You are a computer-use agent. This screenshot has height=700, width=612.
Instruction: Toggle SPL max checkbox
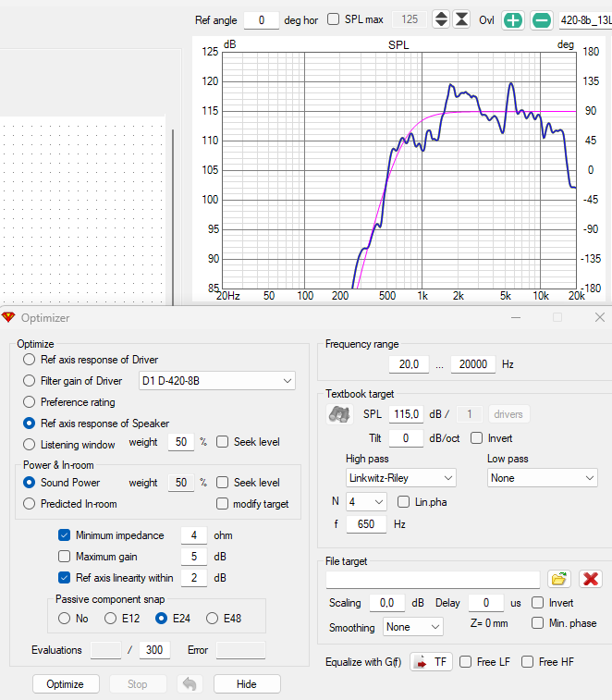click(333, 19)
